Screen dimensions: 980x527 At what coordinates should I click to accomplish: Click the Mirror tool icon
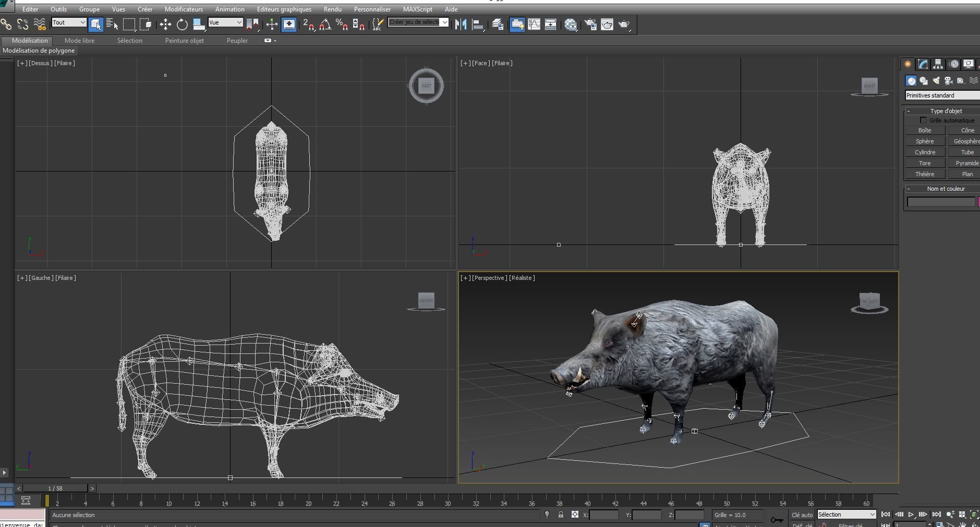click(x=461, y=24)
